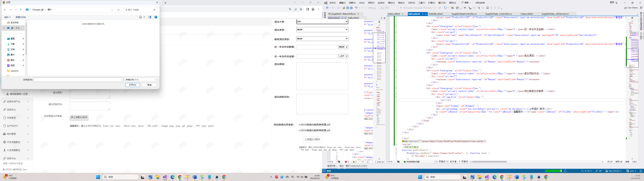Click the Live Share icon
Screen dimensions: 644x181
click(625, 8)
